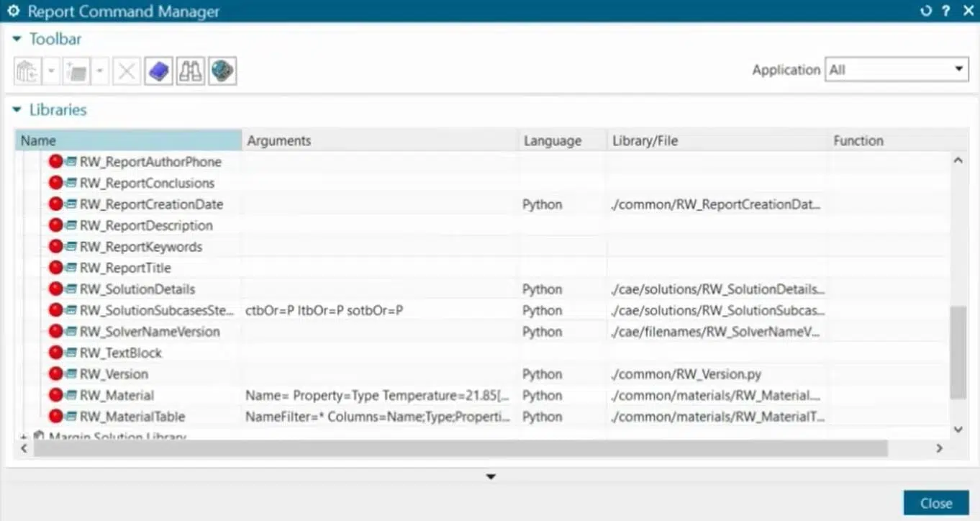Viewport: 980px width, 521px height.
Task: Click red dot icon beside RW_MaterialTable
Action: pyautogui.click(x=55, y=417)
